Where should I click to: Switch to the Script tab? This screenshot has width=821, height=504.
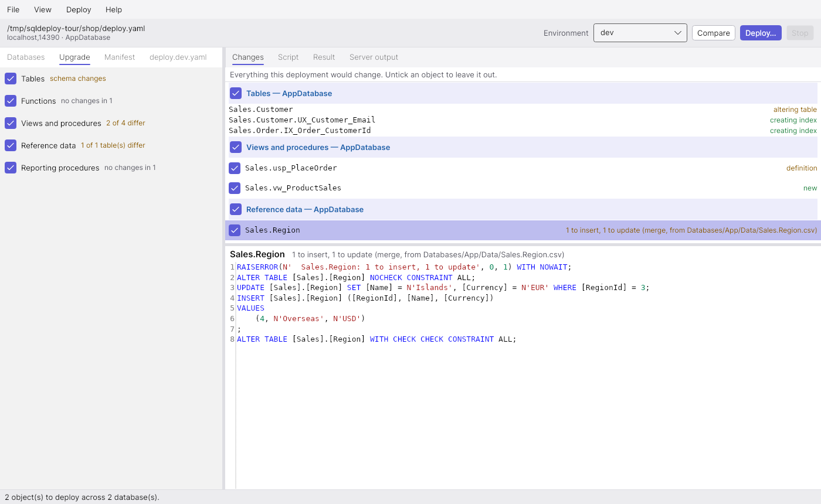click(288, 57)
